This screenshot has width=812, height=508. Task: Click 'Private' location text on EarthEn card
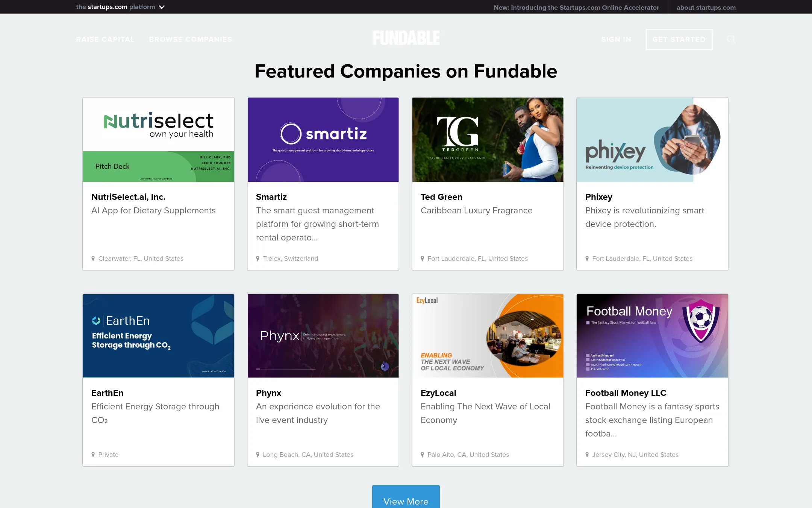108,455
